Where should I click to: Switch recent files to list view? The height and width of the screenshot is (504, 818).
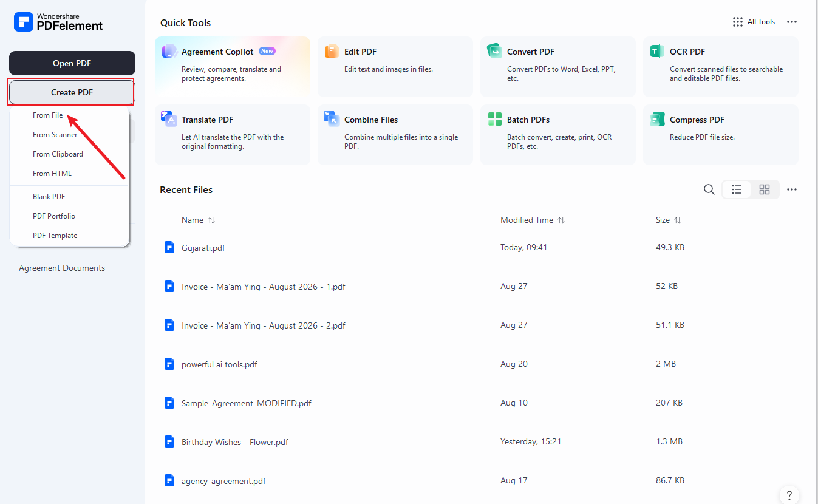tap(737, 189)
